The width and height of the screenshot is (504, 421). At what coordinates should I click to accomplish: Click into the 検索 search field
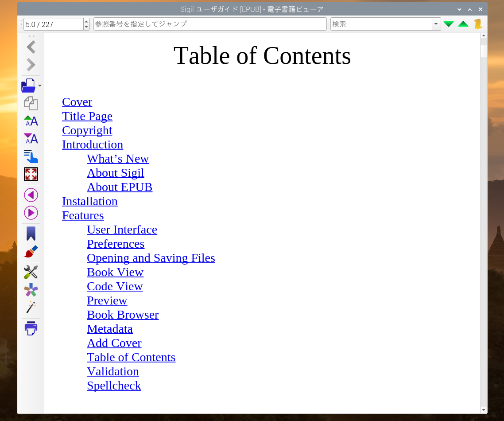[x=381, y=24]
